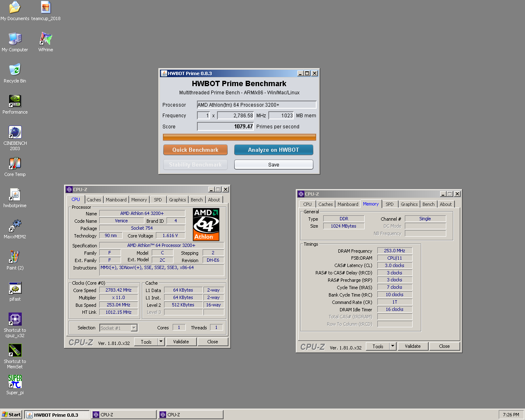Open the teamcup_2018 desktop file

pyautogui.click(x=46, y=11)
